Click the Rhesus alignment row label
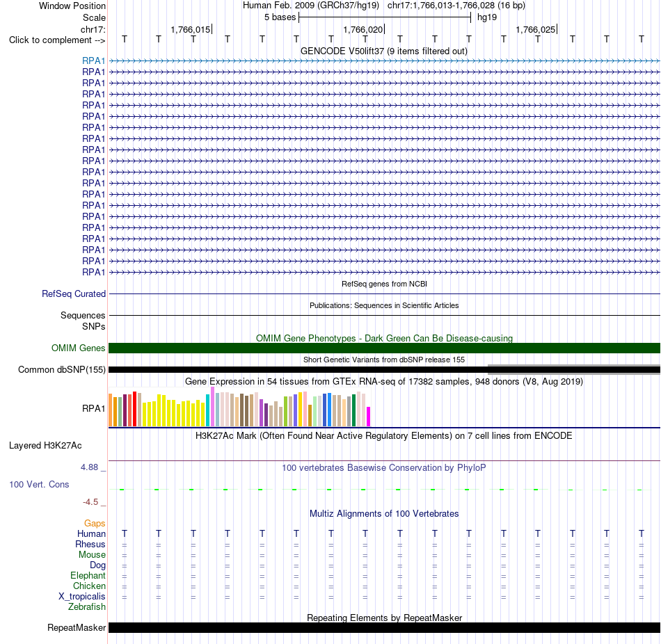 coord(90,545)
